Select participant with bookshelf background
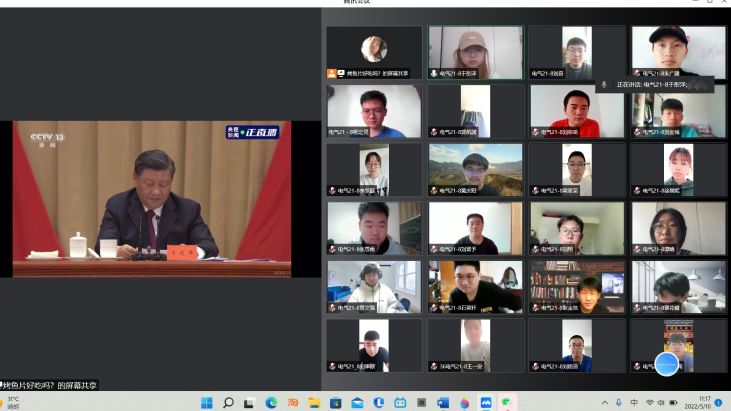This screenshot has height=411, width=731. (577, 287)
